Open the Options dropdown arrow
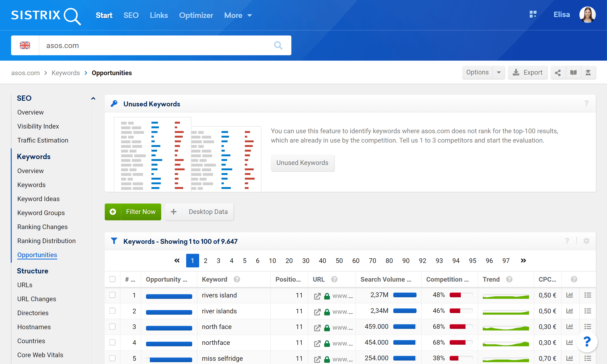 point(499,73)
